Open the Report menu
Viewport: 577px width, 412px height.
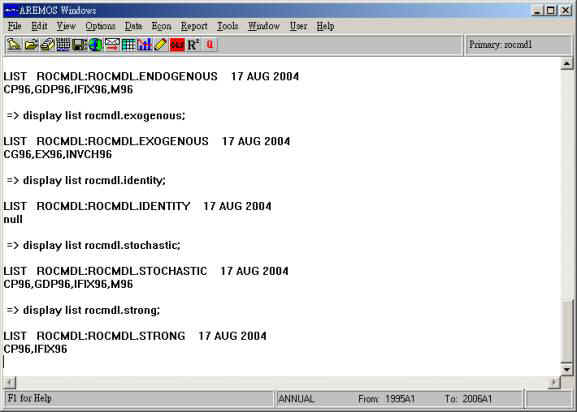(194, 26)
